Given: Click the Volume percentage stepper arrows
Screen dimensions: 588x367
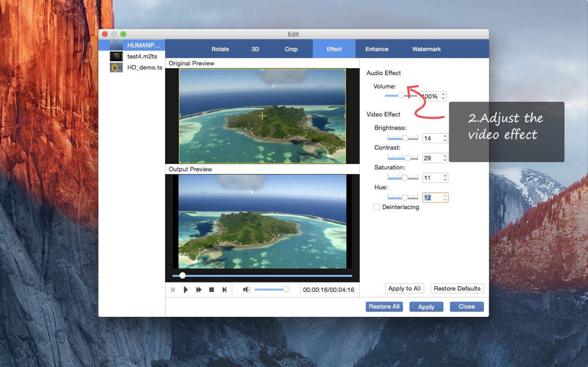Looking at the screenshot, I should [x=443, y=96].
